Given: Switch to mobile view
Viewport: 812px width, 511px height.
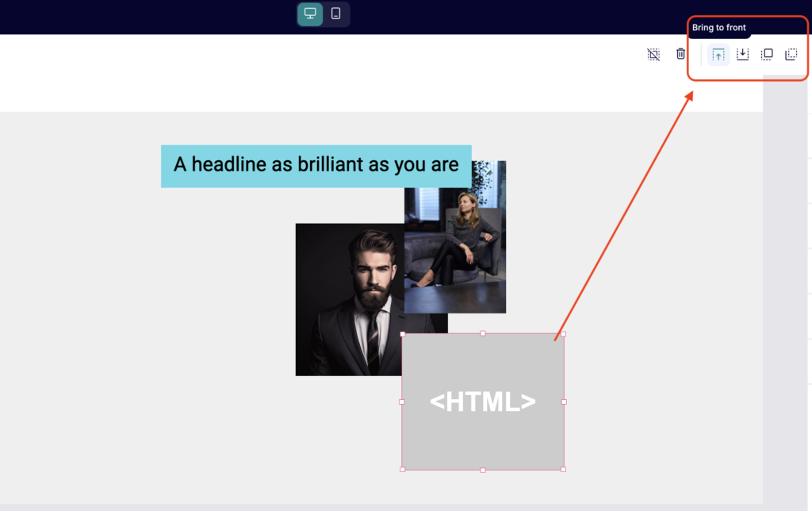Looking at the screenshot, I should (x=336, y=13).
